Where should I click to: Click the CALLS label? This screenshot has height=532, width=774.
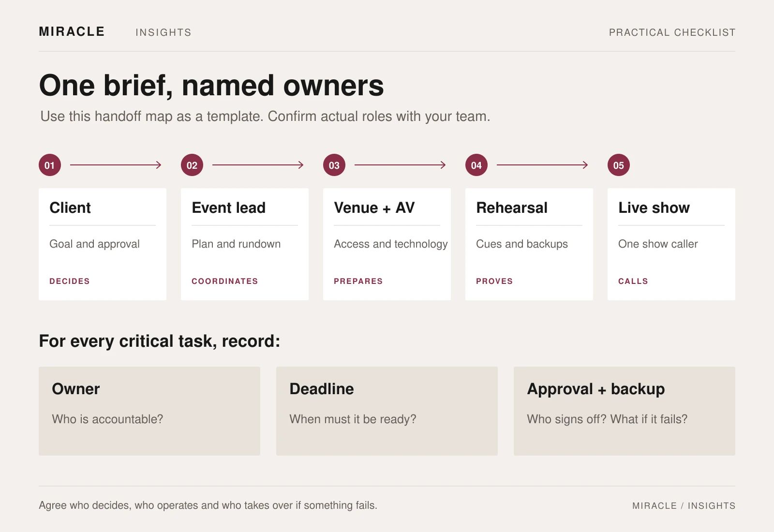tap(633, 281)
